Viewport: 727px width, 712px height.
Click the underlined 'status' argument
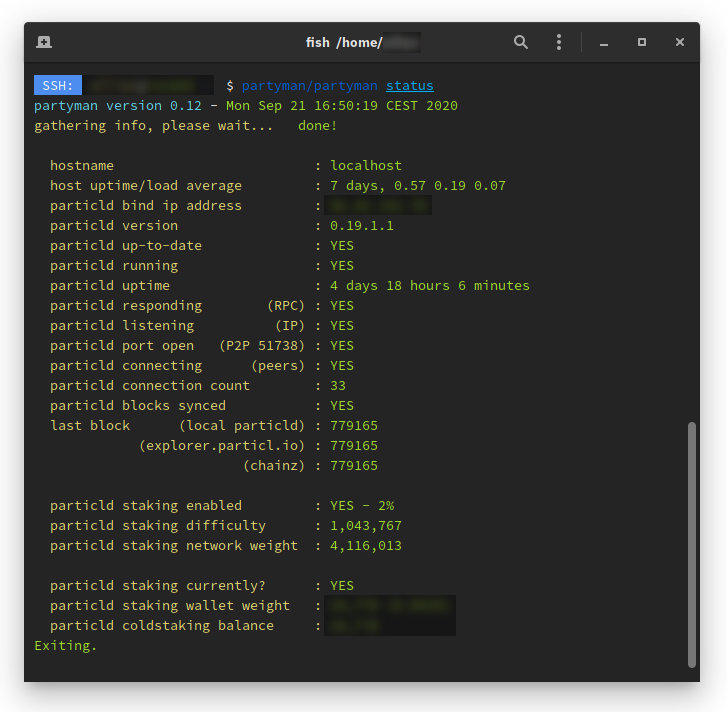click(410, 86)
